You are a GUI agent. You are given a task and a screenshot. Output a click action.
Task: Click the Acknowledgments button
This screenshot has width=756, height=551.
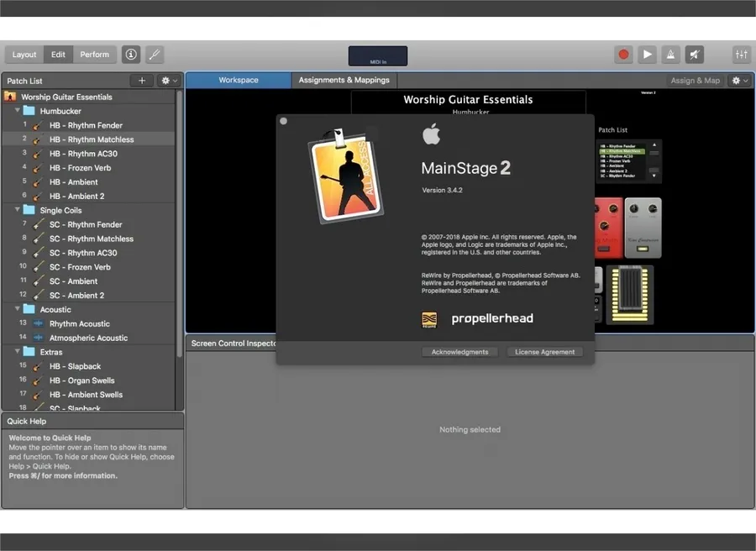point(460,352)
